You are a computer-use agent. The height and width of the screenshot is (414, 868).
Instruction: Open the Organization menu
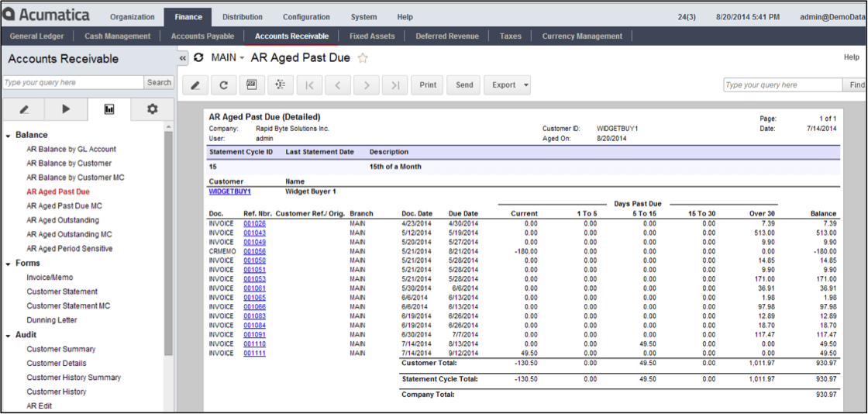(133, 17)
